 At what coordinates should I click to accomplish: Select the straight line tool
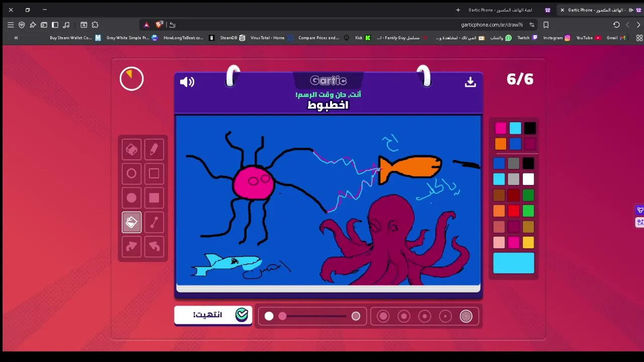(154, 222)
